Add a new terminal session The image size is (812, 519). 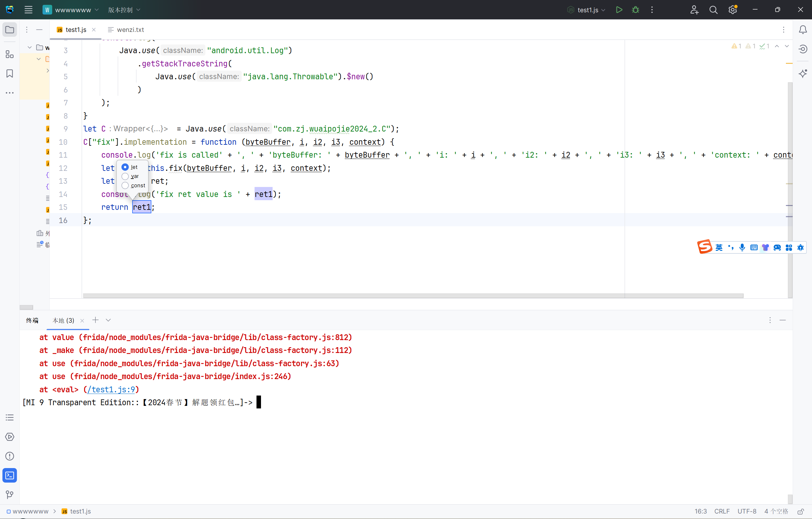coord(95,320)
